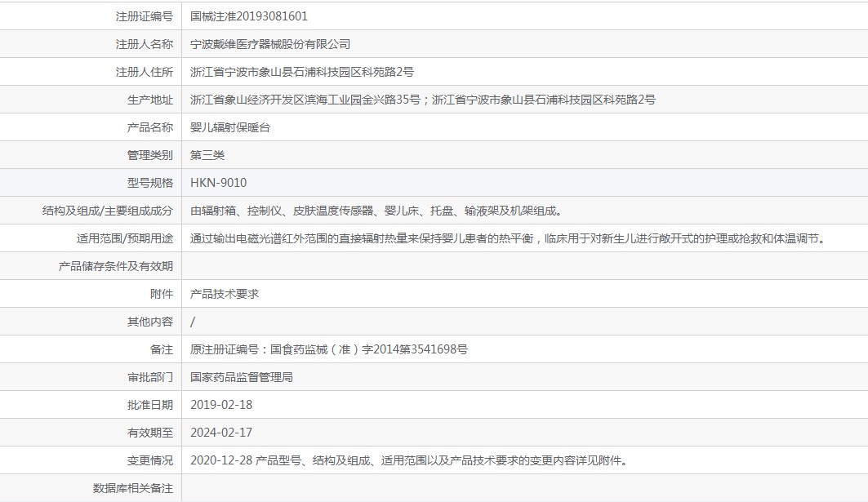The image size is (868, 502).
Task: Select registration number 国械注准20193081601
Action: [x=248, y=16]
